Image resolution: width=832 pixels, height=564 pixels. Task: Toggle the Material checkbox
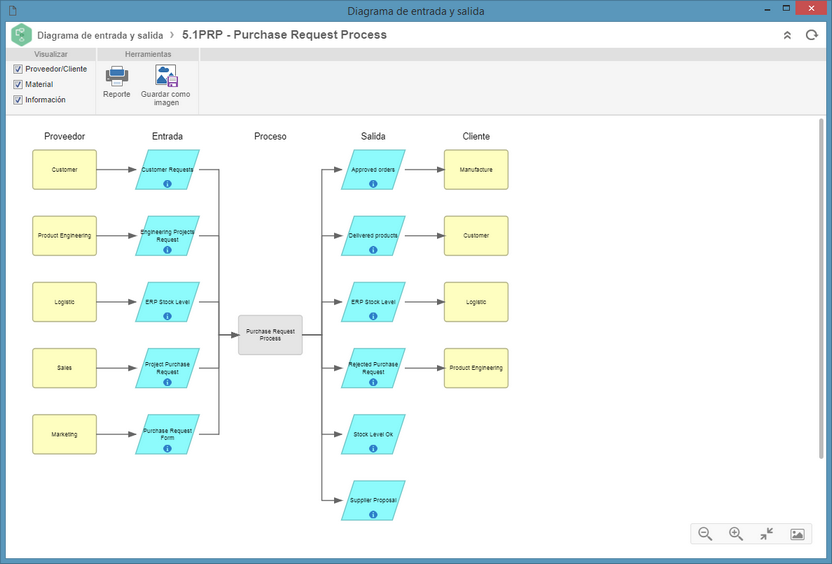tap(18, 84)
